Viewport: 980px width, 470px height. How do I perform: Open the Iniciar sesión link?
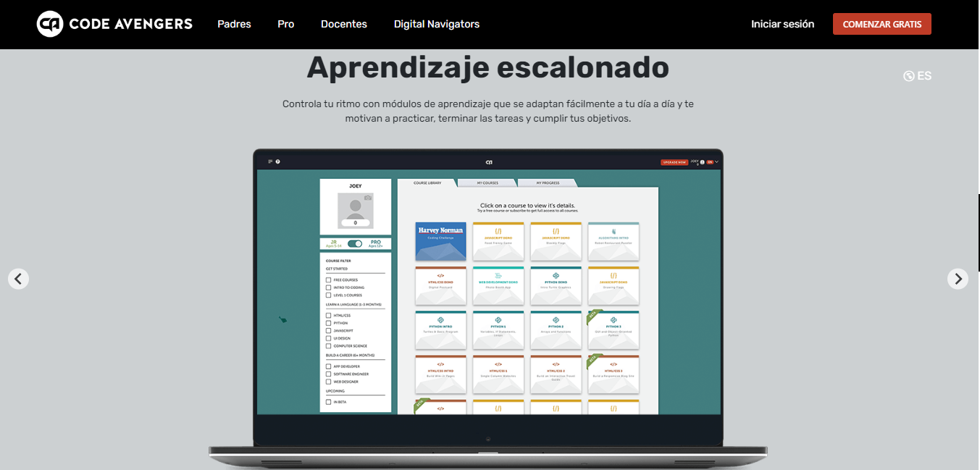[782, 23]
